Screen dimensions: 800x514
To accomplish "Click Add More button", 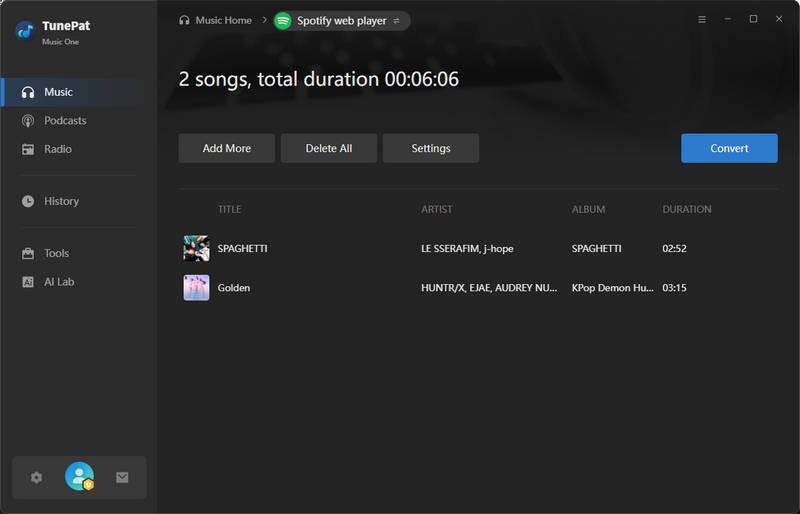I will pos(227,149).
